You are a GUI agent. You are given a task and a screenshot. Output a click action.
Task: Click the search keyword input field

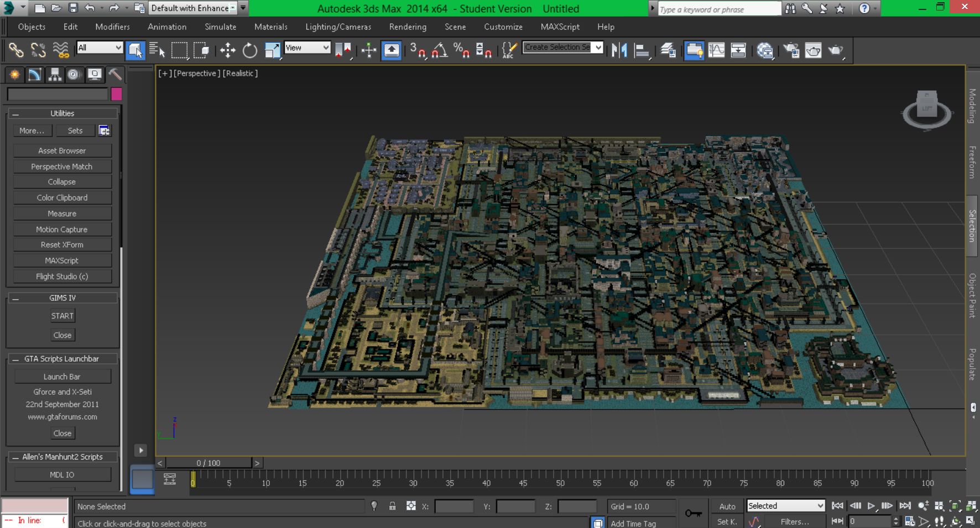point(719,9)
